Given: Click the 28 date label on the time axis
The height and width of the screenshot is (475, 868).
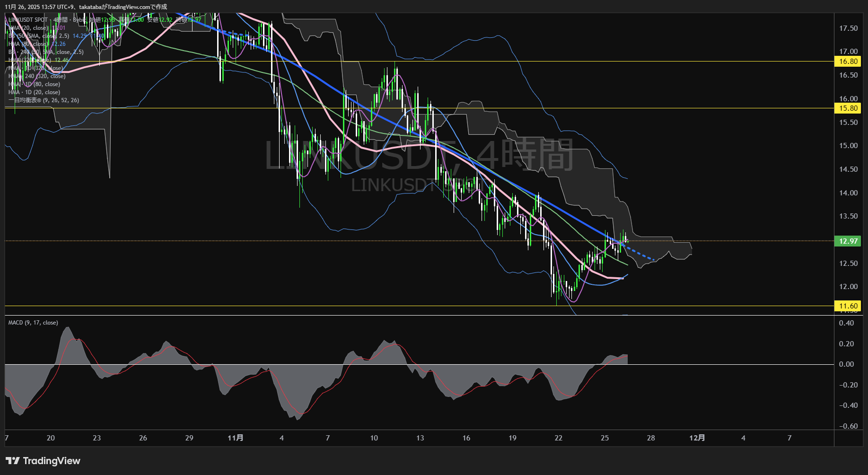Looking at the screenshot, I should [x=651, y=438].
